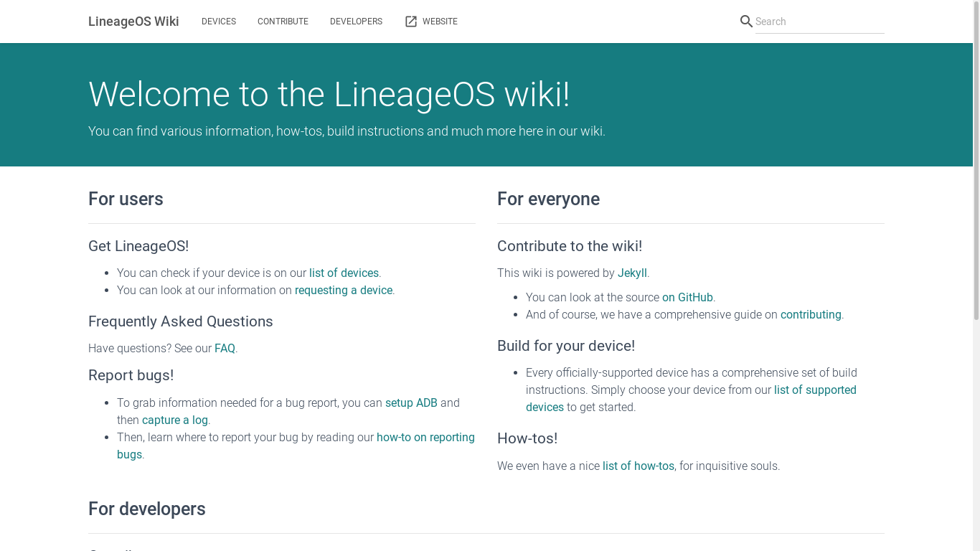Viewport: 980px width, 551px height.
Task: Click the 'For everyone' heading
Action: coord(548,199)
